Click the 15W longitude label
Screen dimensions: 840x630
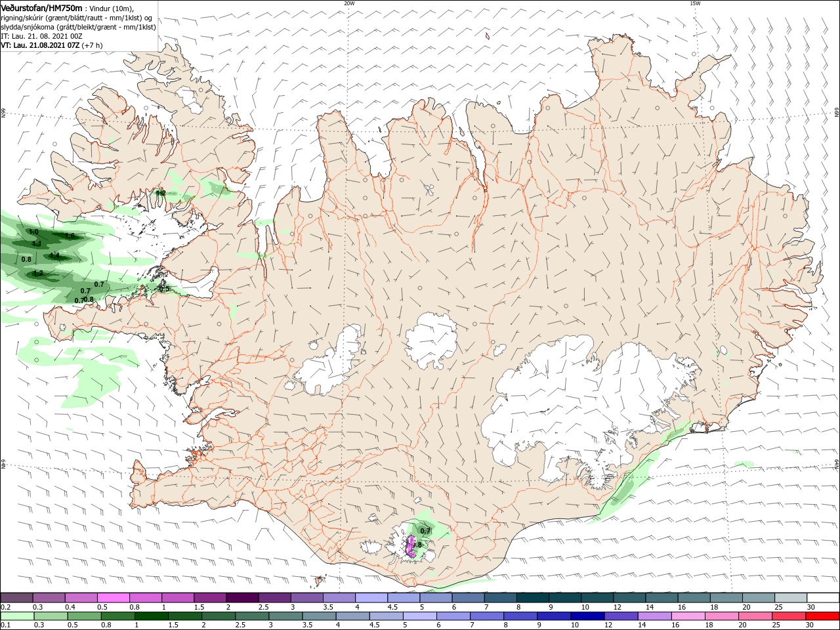(x=695, y=3)
